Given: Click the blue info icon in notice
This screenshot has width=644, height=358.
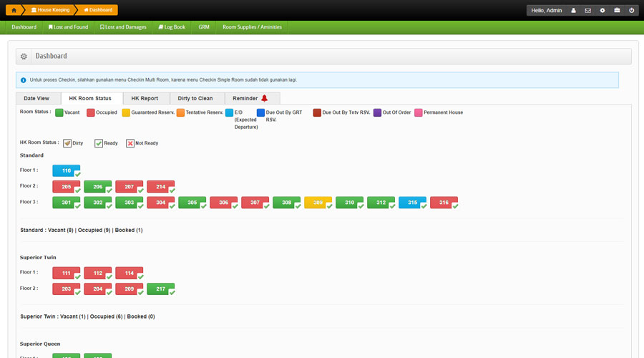Looking at the screenshot, I should [x=24, y=80].
